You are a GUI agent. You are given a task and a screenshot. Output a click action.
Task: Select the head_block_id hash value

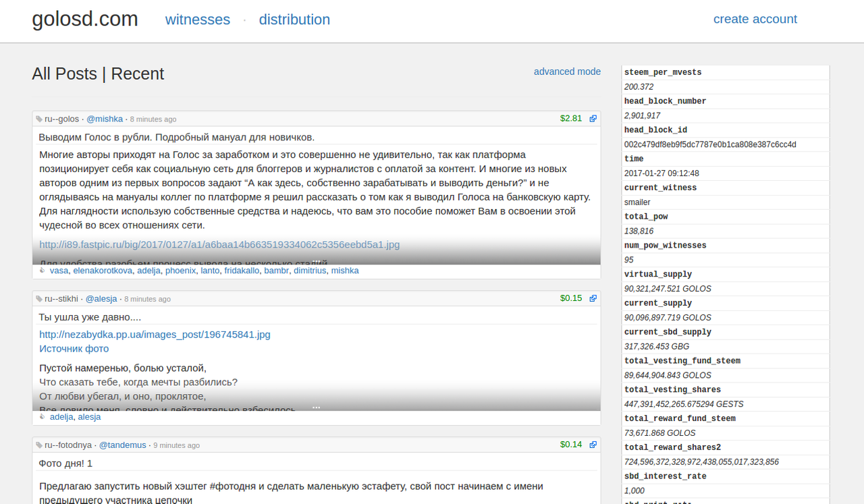[x=710, y=144]
